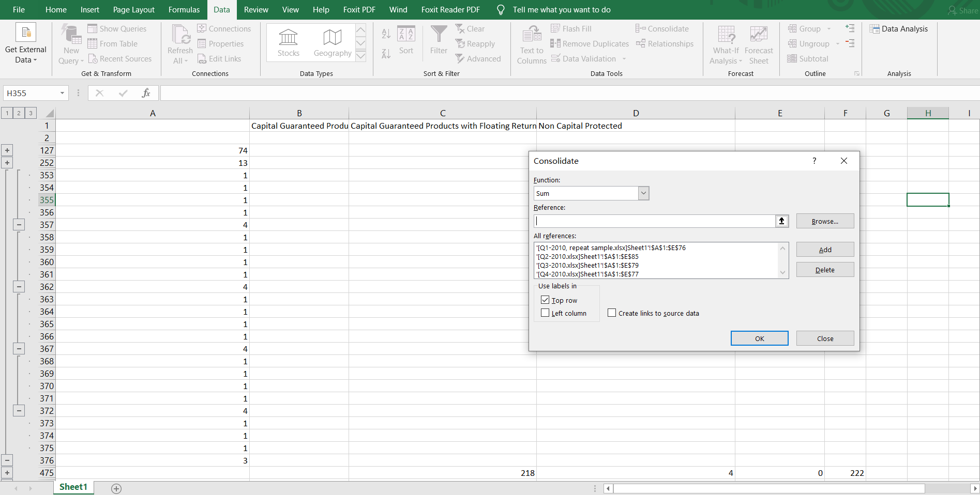The image size is (980, 495).
Task: Click the Get External Data icon
Action: coord(26,32)
